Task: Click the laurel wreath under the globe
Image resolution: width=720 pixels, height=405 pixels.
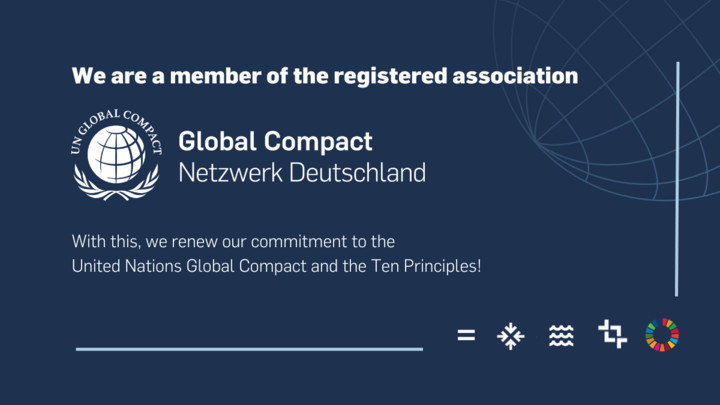Action: (116, 186)
